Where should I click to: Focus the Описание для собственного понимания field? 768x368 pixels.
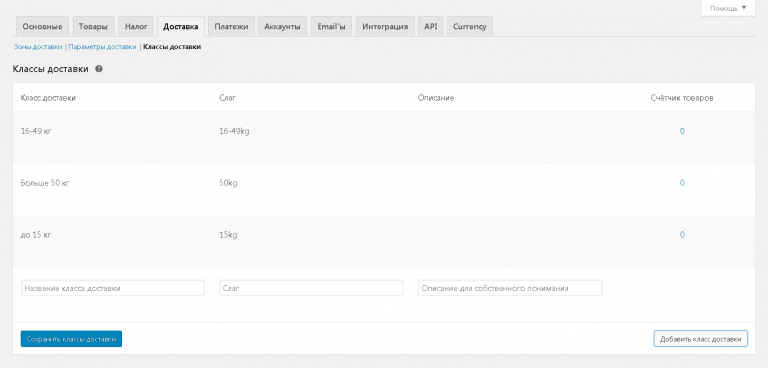coord(510,288)
